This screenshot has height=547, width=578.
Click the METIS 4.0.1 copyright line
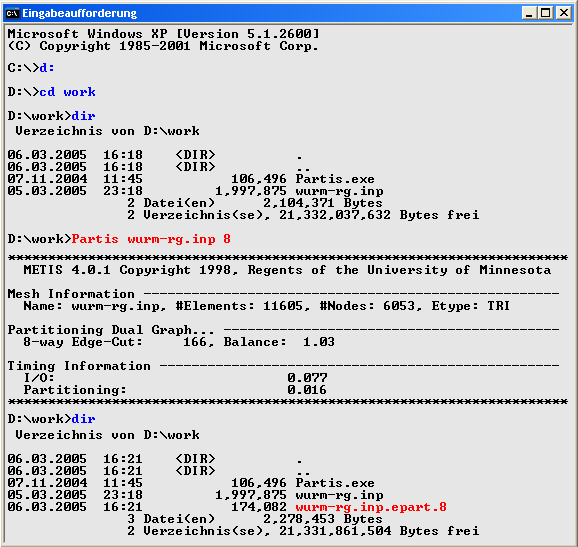(287, 270)
